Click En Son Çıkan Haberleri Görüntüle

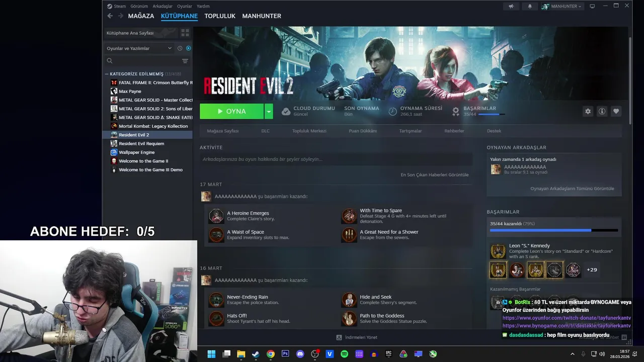click(x=435, y=174)
